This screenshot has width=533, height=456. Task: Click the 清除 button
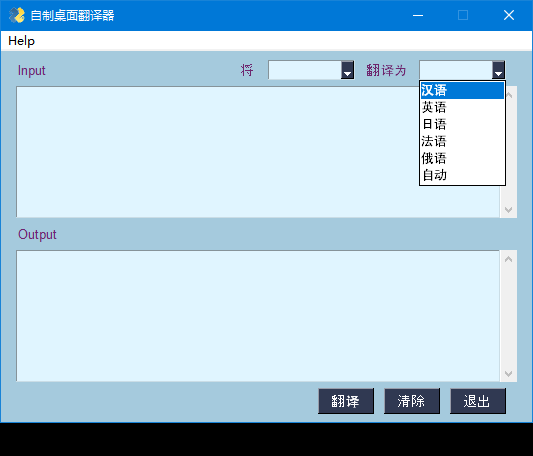click(x=412, y=401)
